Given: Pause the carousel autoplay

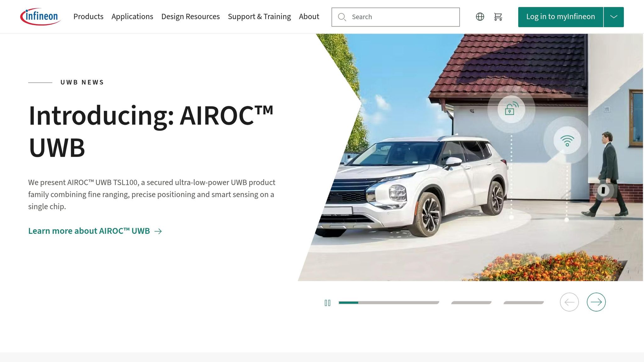Looking at the screenshot, I should click(x=327, y=303).
